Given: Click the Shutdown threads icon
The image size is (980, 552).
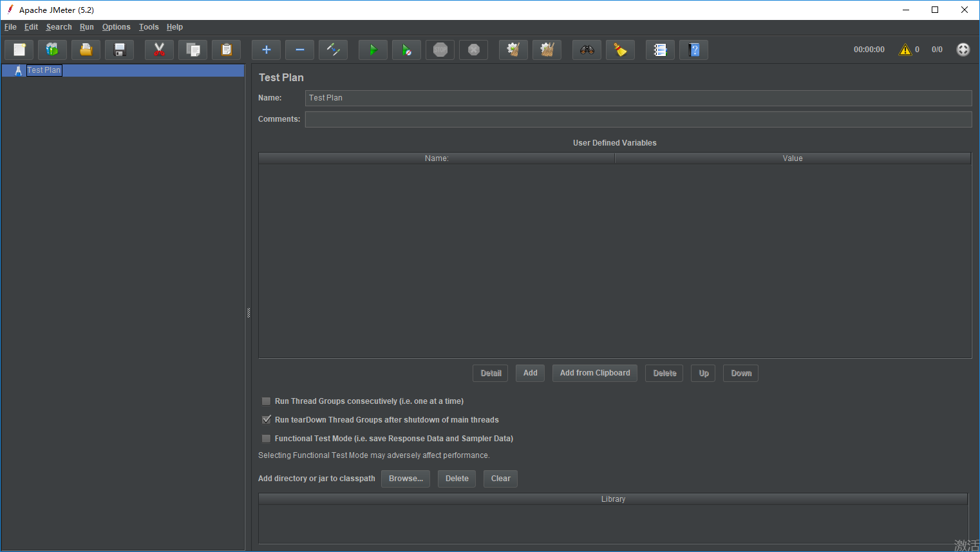Looking at the screenshot, I should (473, 50).
